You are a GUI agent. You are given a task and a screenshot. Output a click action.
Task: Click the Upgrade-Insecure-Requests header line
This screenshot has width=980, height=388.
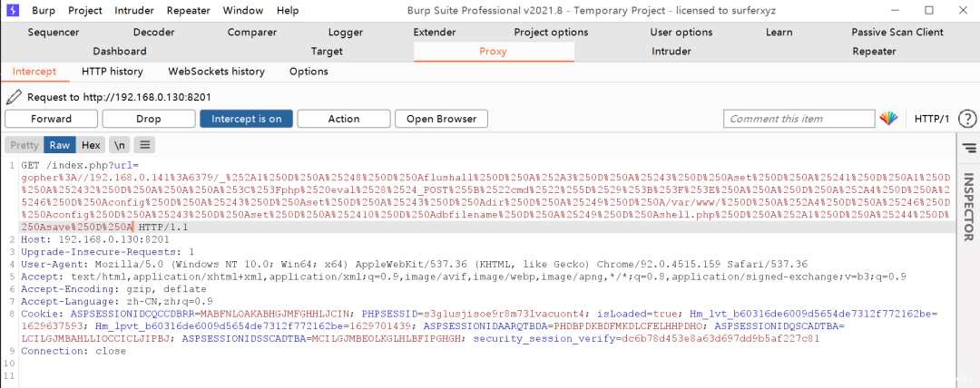(107, 252)
